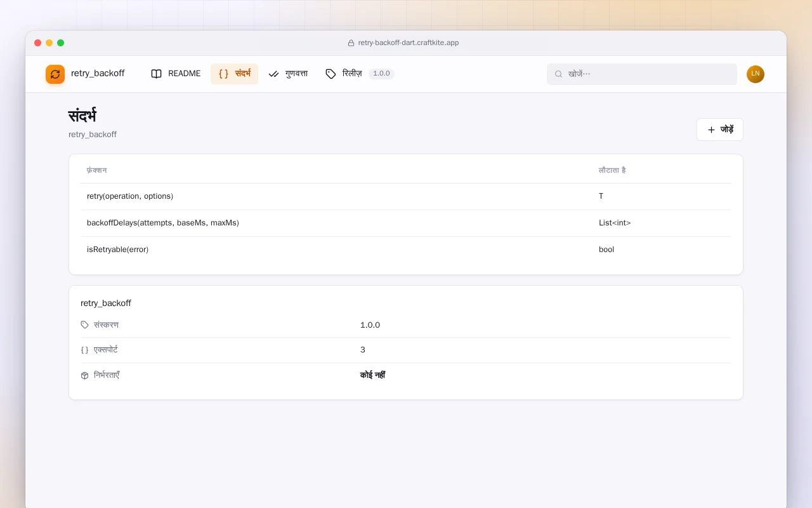Click the search magnifier icon
The height and width of the screenshot is (508, 812).
point(559,74)
